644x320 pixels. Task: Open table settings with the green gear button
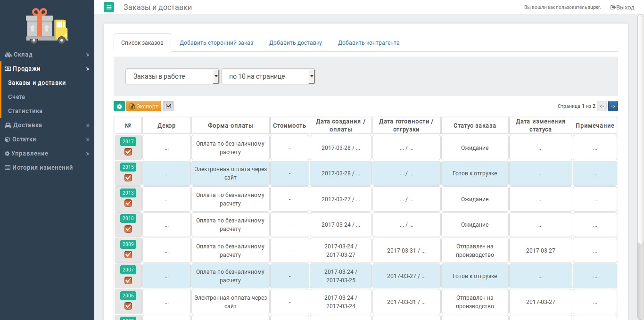pyautogui.click(x=119, y=107)
